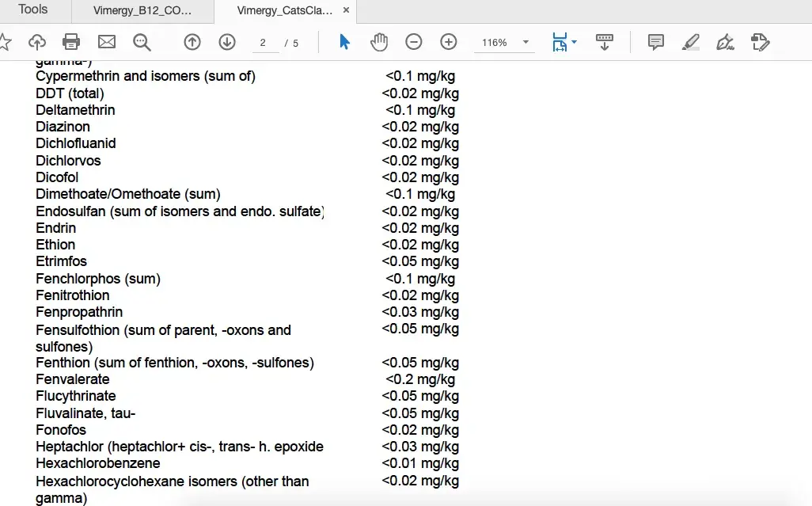
Task: Send file by email envelope icon
Action: tap(106, 42)
